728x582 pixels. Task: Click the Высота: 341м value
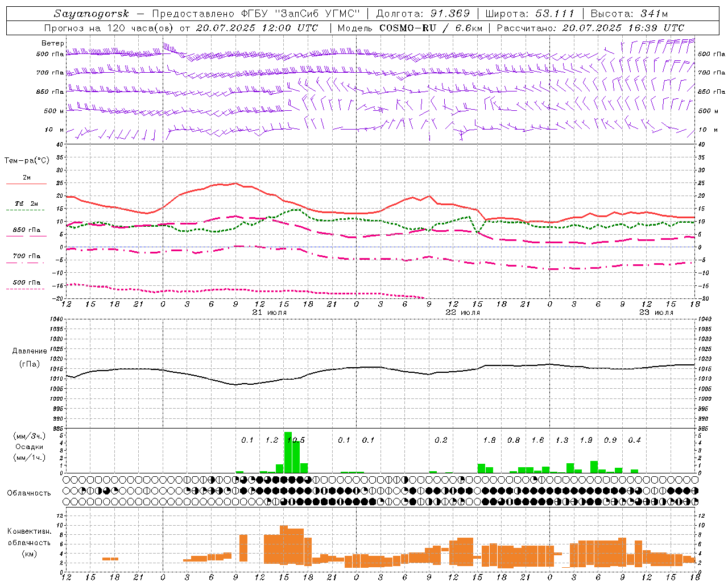[629, 14]
